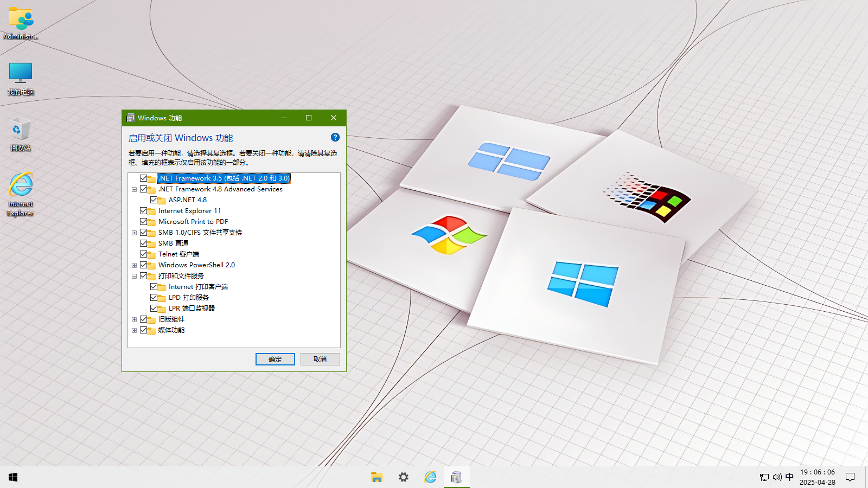Select the Windows PowerShell 2.0 label
The height and width of the screenshot is (488, 868).
pos(196,265)
